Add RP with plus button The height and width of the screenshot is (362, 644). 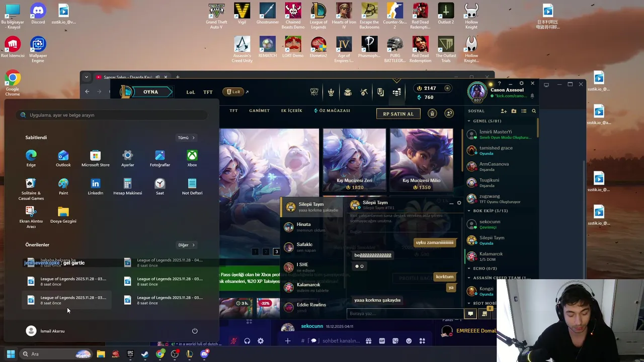point(447,88)
